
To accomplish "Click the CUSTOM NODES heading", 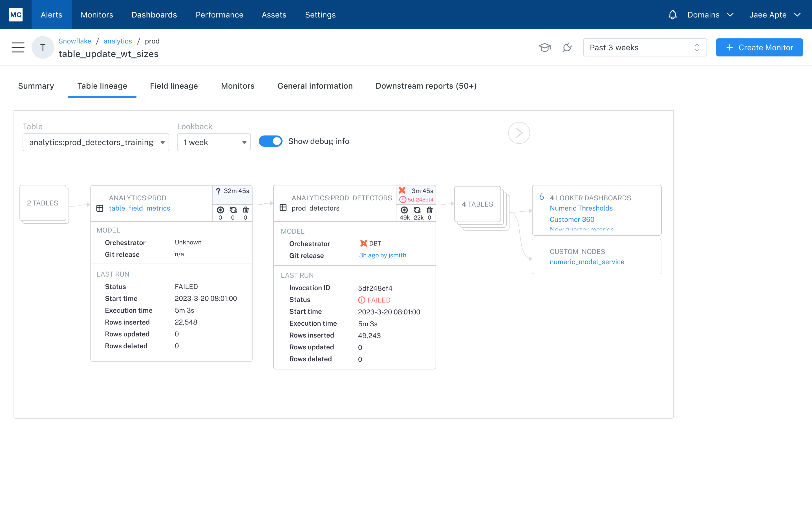I will click(577, 252).
